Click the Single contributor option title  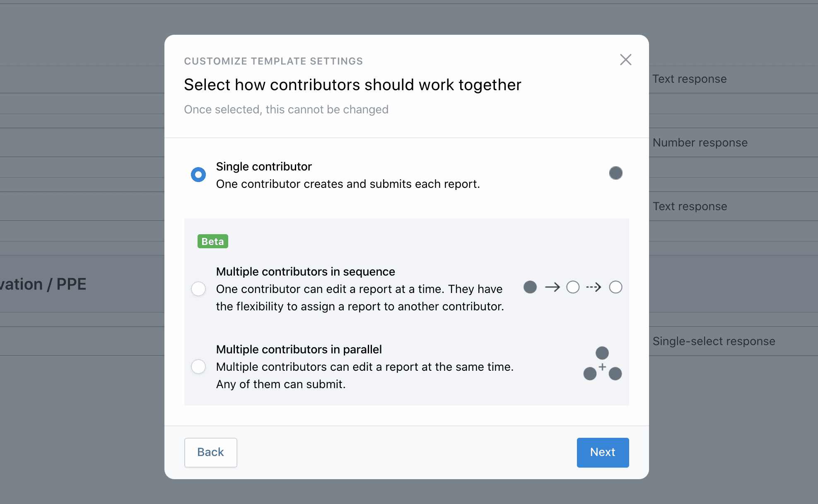[264, 166]
